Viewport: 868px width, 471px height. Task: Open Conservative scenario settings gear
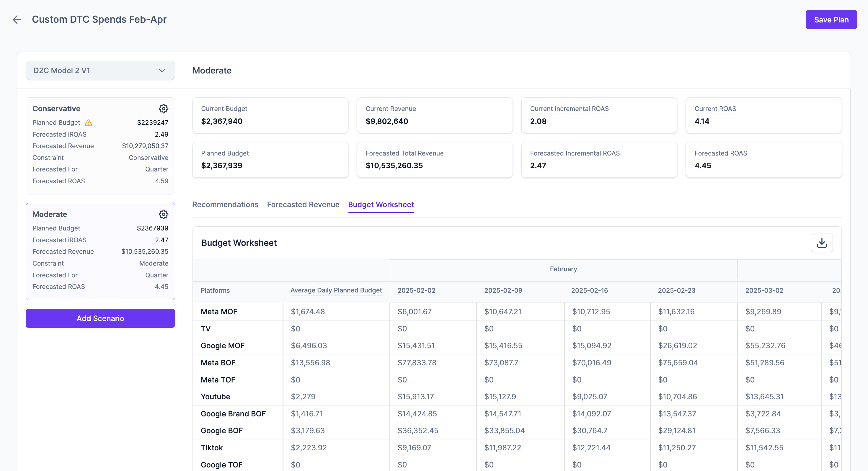164,109
